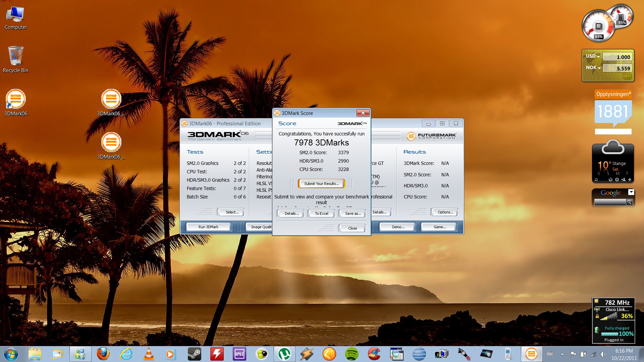Viewport: 644px width, 362px height.
Task: Launch CPU-Z from the taskbar
Action: tap(239, 354)
